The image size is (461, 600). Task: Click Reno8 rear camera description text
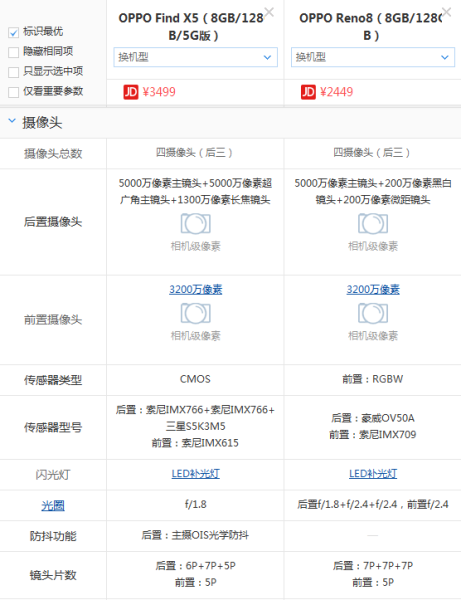pyautogui.click(x=373, y=191)
